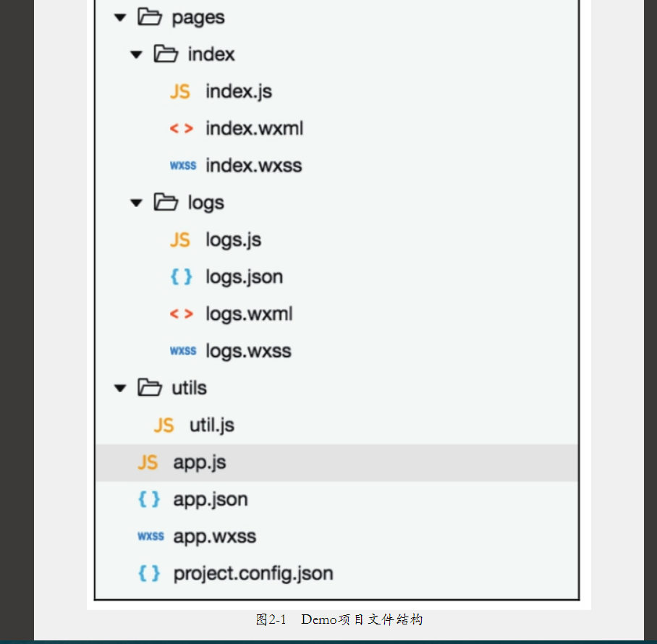Collapse the utils folder arrow
Screen dimensions: 657x644
tap(120, 389)
